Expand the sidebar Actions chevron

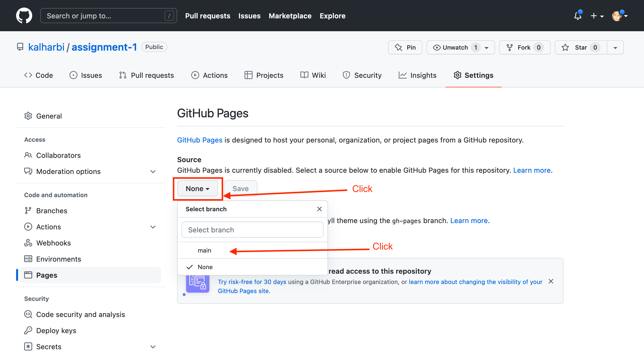tap(153, 227)
